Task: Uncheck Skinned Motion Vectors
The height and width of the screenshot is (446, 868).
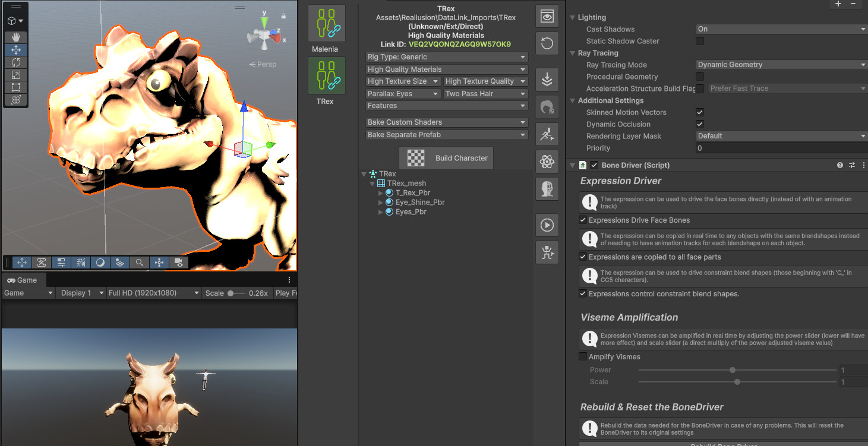Action: click(700, 112)
